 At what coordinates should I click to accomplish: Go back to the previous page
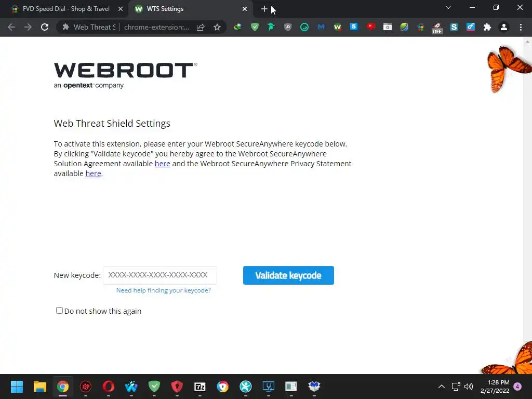click(x=11, y=27)
